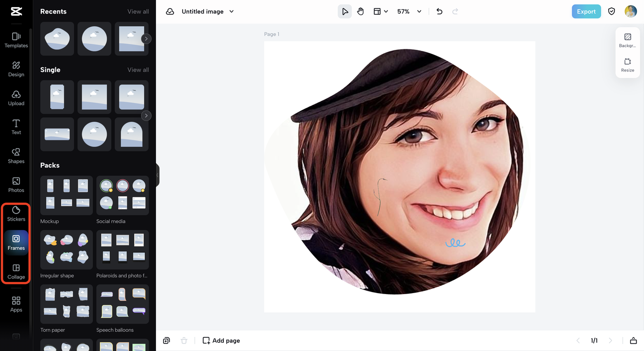
Task: Open the 57% zoom level dropdown
Action: point(409,12)
